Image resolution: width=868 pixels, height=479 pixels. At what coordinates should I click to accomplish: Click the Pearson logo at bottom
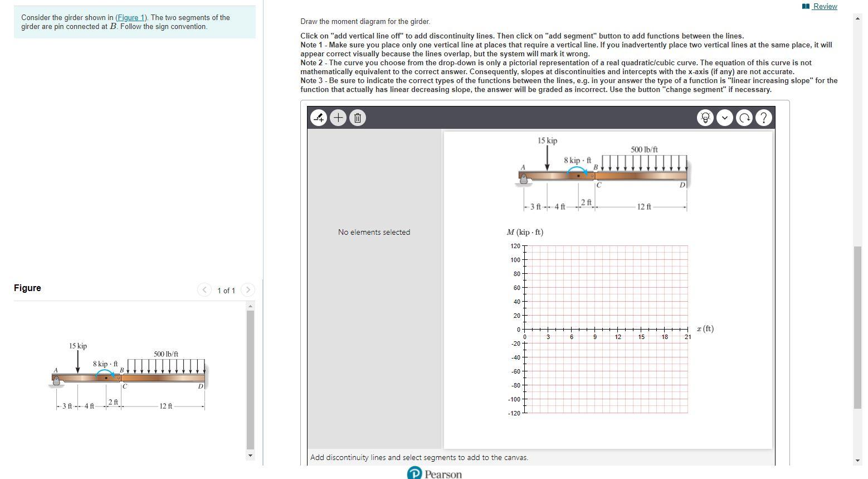(435, 473)
